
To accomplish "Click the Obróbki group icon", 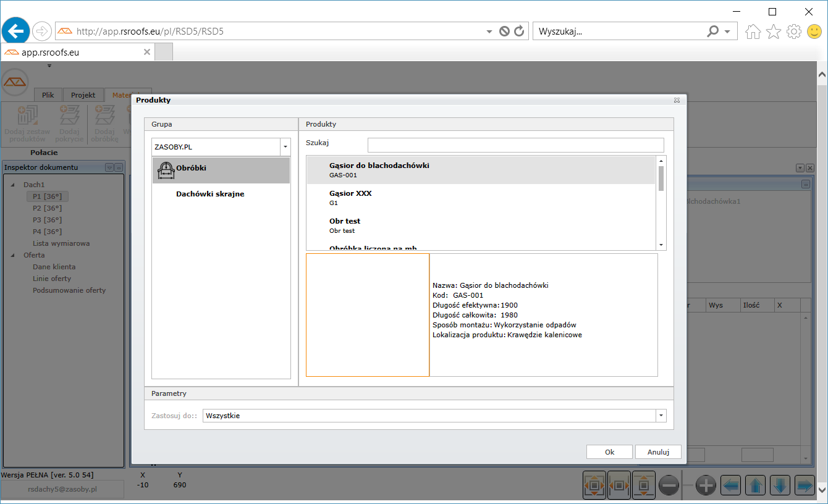I will [x=165, y=170].
